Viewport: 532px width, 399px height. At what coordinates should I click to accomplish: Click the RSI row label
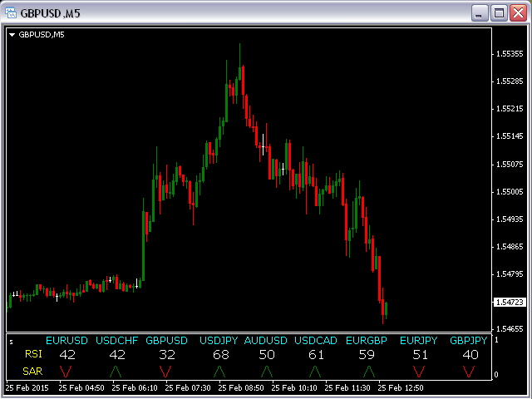pyautogui.click(x=33, y=355)
